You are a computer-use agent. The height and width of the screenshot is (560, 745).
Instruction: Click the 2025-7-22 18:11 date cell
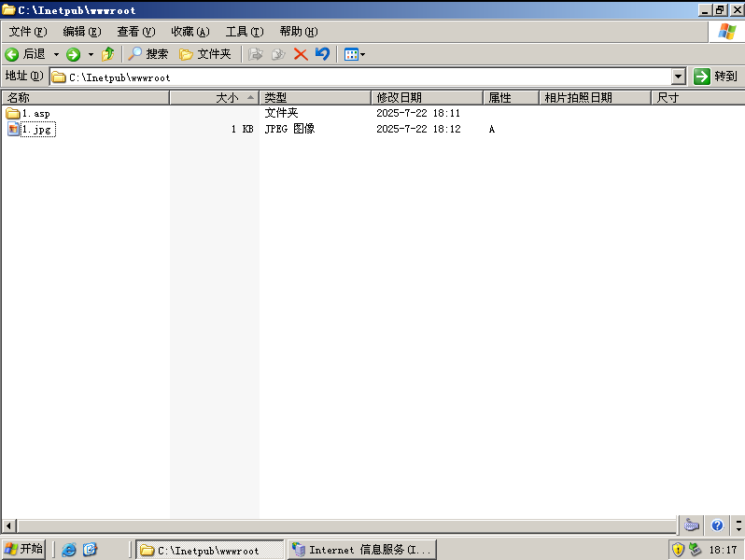tap(418, 113)
